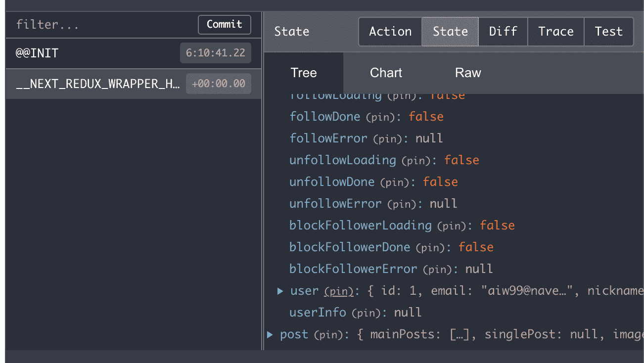Pin the user state key
644x363 pixels.
339,291
